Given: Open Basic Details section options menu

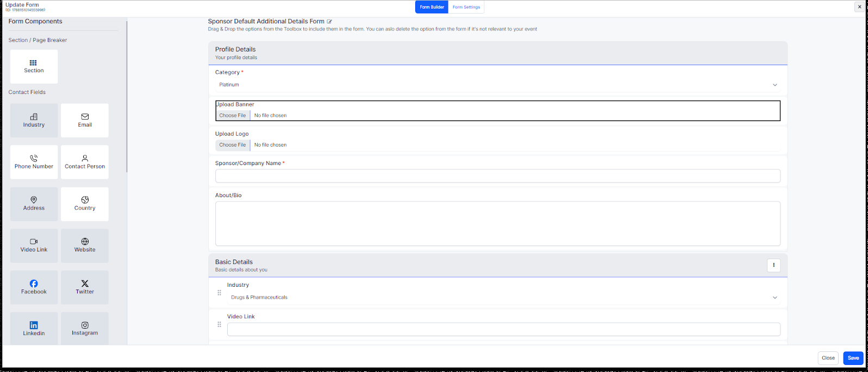Looking at the screenshot, I should [x=774, y=265].
